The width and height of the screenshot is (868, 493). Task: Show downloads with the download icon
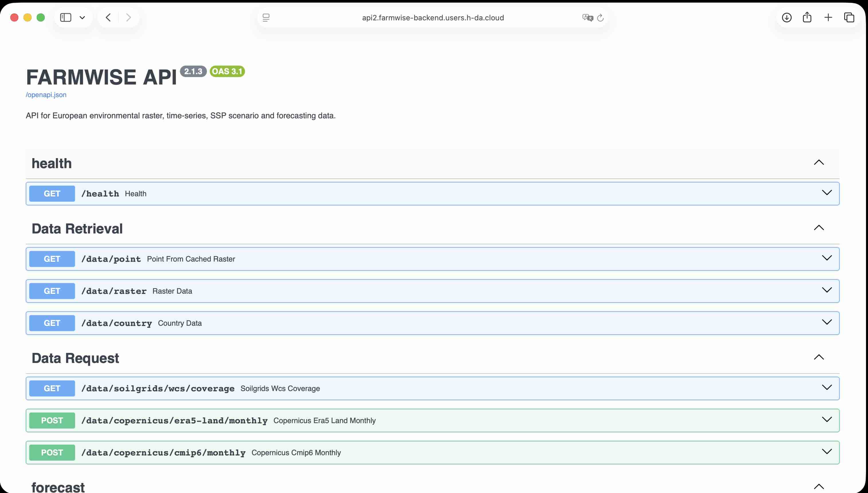787,17
